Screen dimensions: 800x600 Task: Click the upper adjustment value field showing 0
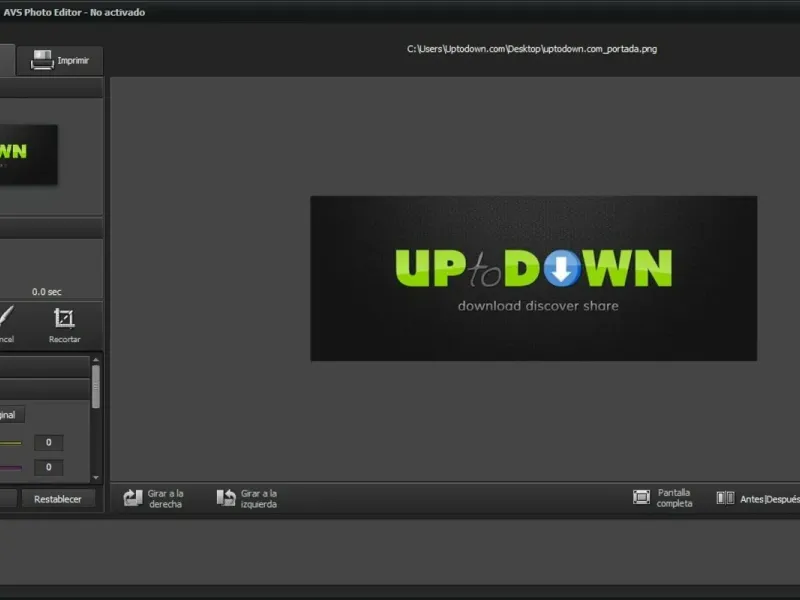(48, 442)
